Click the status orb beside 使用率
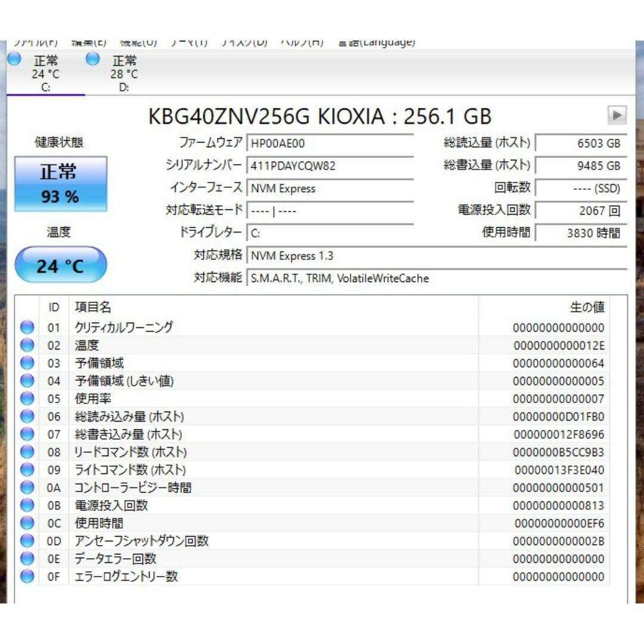The image size is (644, 644). (27, 398)
